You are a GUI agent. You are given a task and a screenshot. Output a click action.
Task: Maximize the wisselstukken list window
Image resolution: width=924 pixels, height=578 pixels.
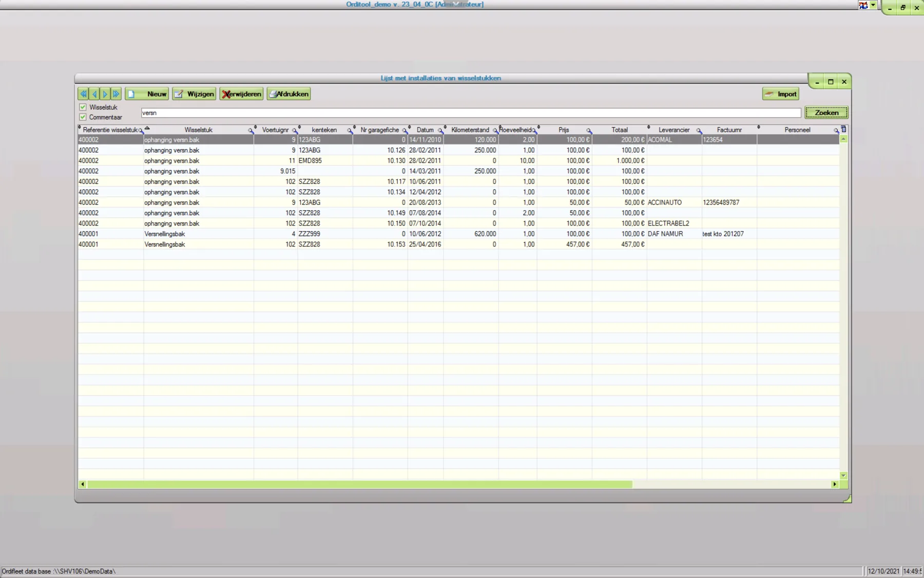coord(831,82)
